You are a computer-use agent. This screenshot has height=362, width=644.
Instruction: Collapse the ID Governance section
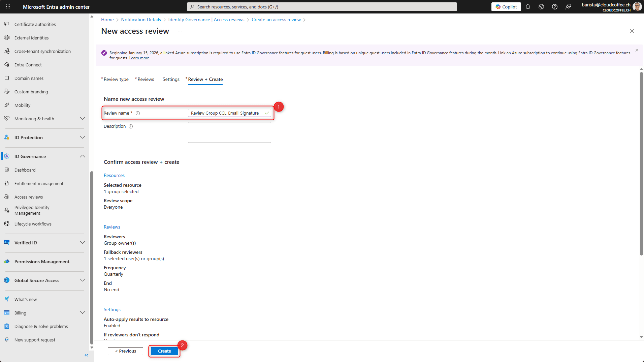point(82,156)
